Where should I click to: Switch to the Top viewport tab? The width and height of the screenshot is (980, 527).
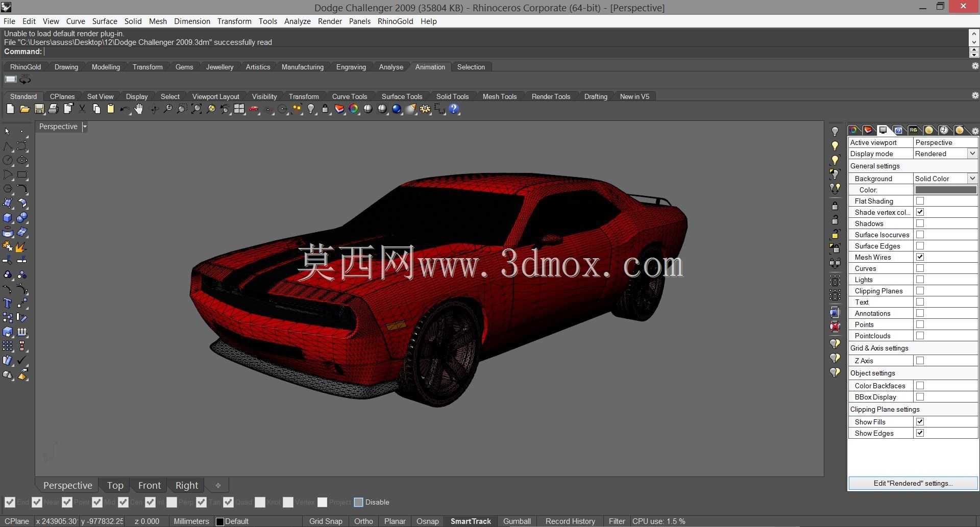tap(115, 486)
